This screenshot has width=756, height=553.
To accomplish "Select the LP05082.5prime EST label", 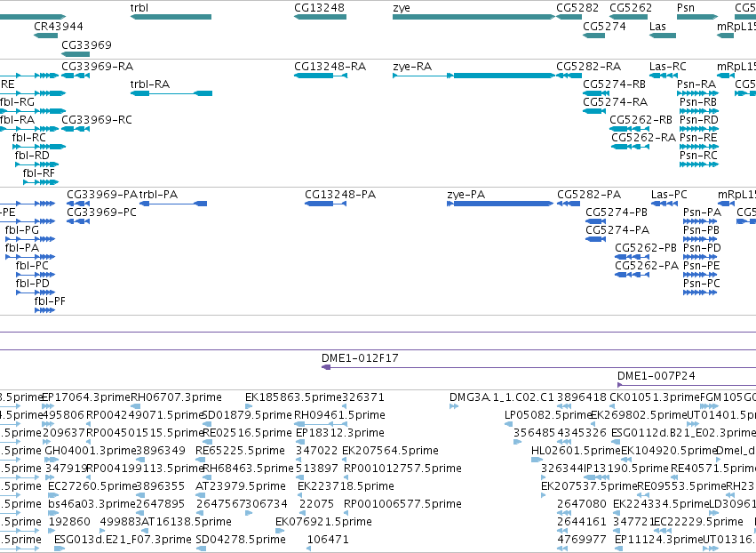I will tap(548, 415).
